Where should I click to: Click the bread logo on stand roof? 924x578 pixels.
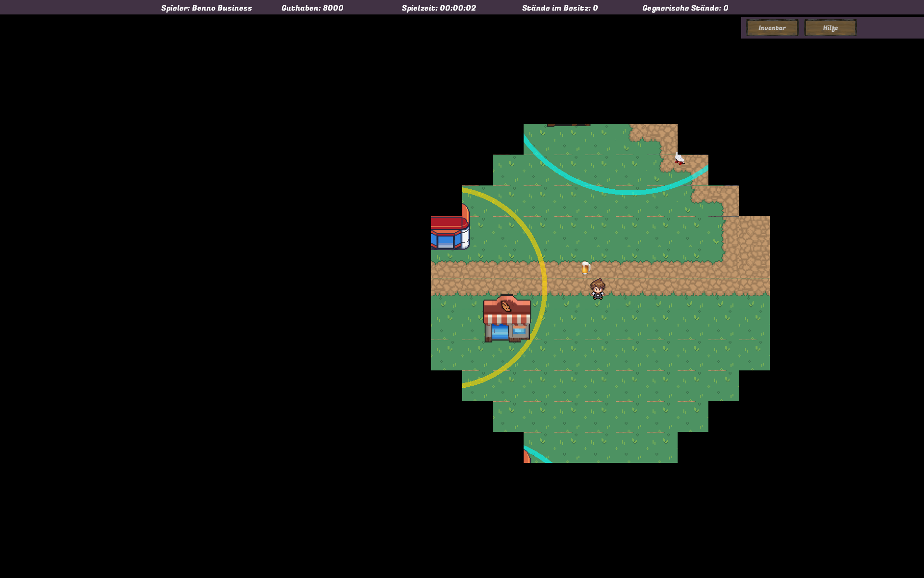tap(506, 305)
